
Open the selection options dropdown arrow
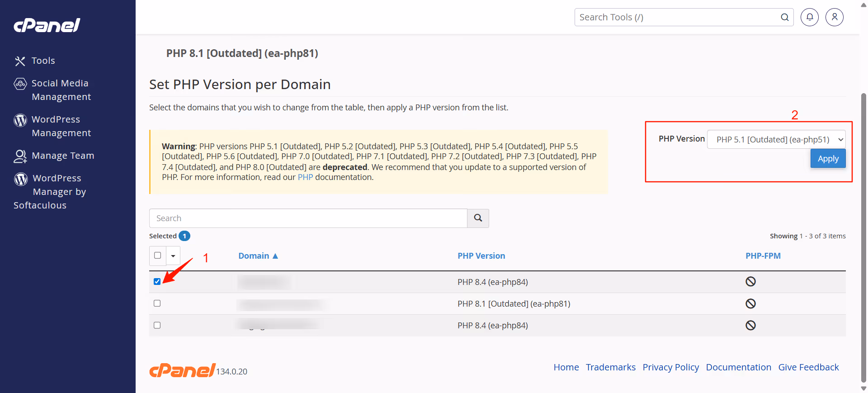click(173, 256)
